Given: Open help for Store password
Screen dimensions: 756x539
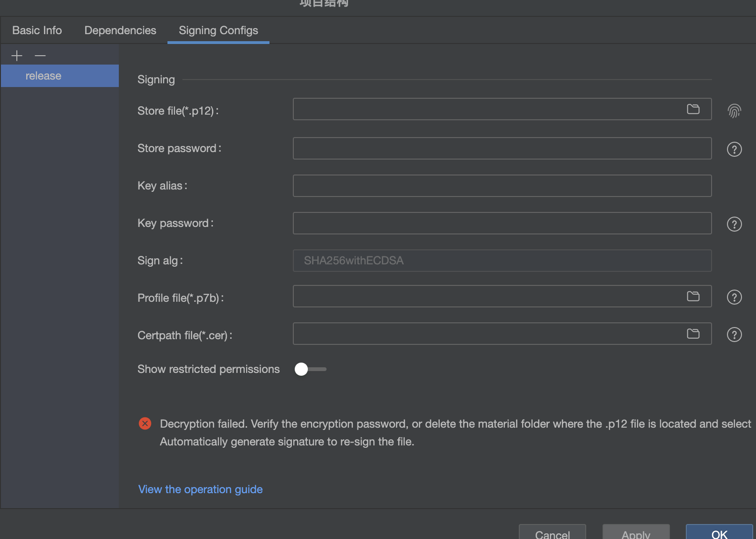Looking at the screenshot, I should point(734,149).
